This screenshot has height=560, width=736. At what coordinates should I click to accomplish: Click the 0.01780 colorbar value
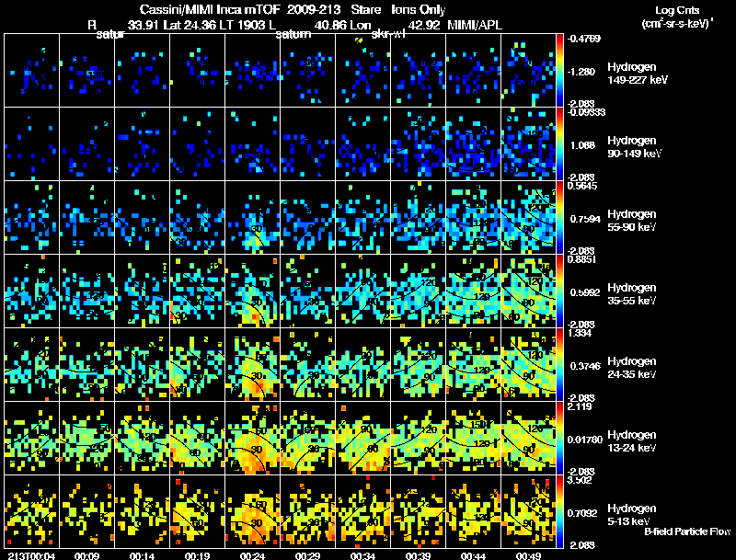point(585,440)
